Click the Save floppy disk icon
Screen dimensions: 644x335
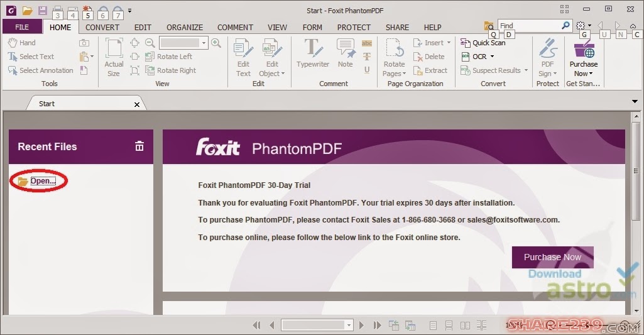pos(42,11)
